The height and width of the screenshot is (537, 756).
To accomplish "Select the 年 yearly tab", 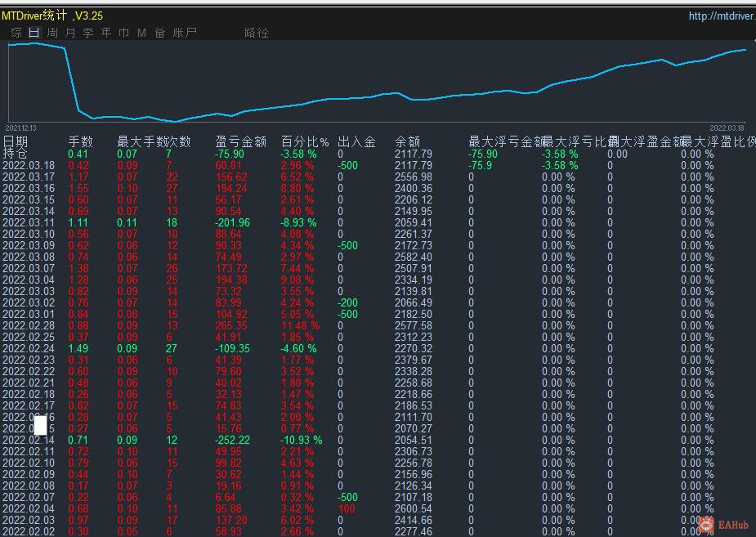I will click(106, 33).
